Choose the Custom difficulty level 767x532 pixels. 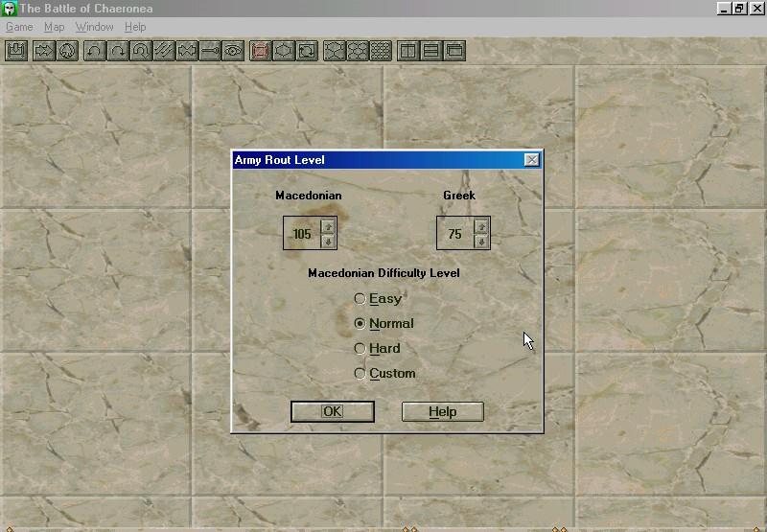click(x=360, y=374)
